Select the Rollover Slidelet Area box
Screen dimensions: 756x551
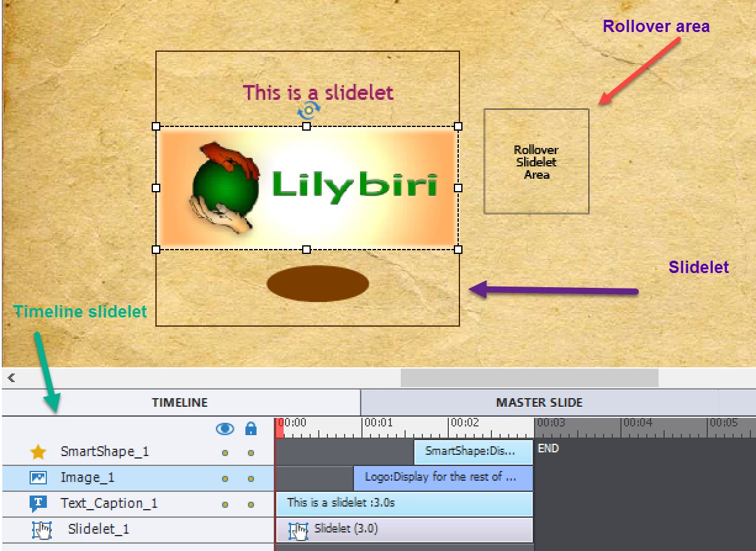point(536,161)
